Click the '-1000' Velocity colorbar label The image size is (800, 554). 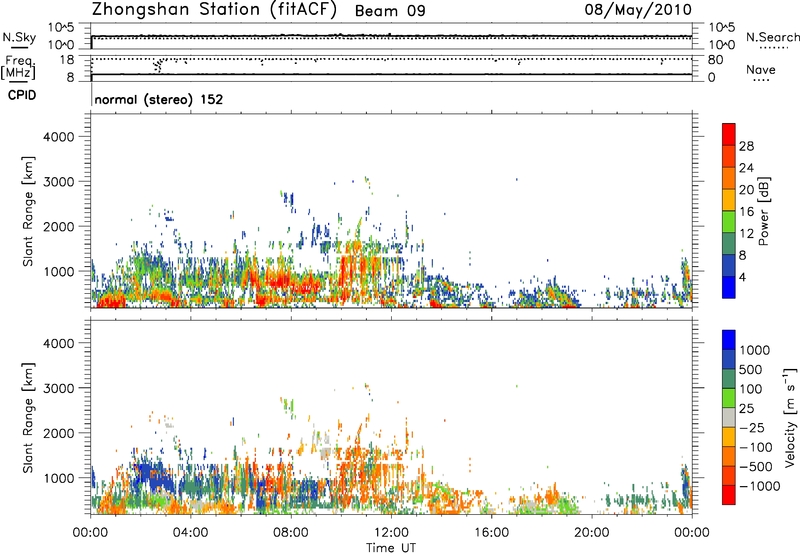759,486
